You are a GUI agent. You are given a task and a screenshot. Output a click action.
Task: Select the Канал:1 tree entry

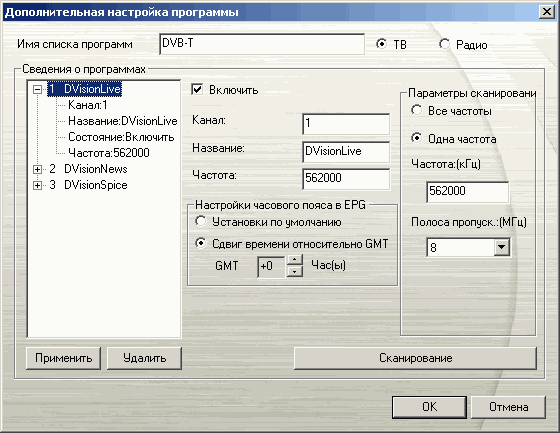[x=88, y=105]
